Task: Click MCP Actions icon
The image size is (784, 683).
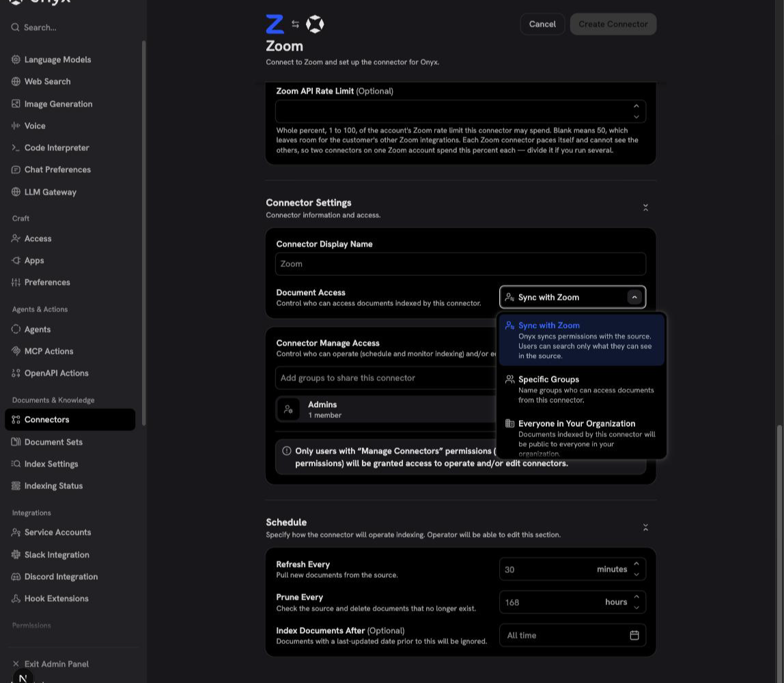Action: point(16,352)
